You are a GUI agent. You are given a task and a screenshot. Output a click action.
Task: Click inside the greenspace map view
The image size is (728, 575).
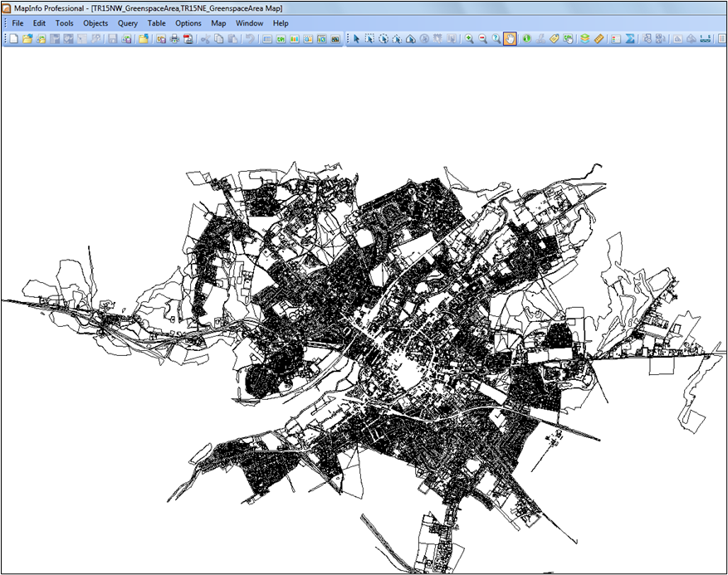(x=374, y=332)
